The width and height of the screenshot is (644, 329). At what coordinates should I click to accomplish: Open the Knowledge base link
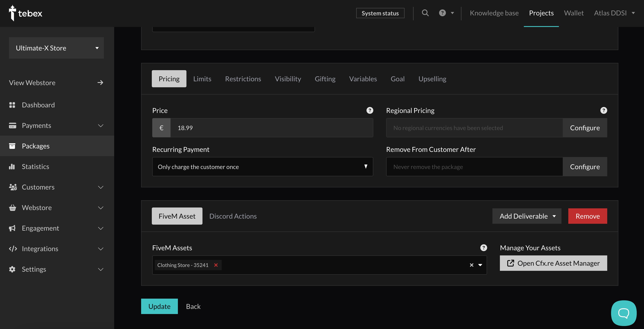494,13
